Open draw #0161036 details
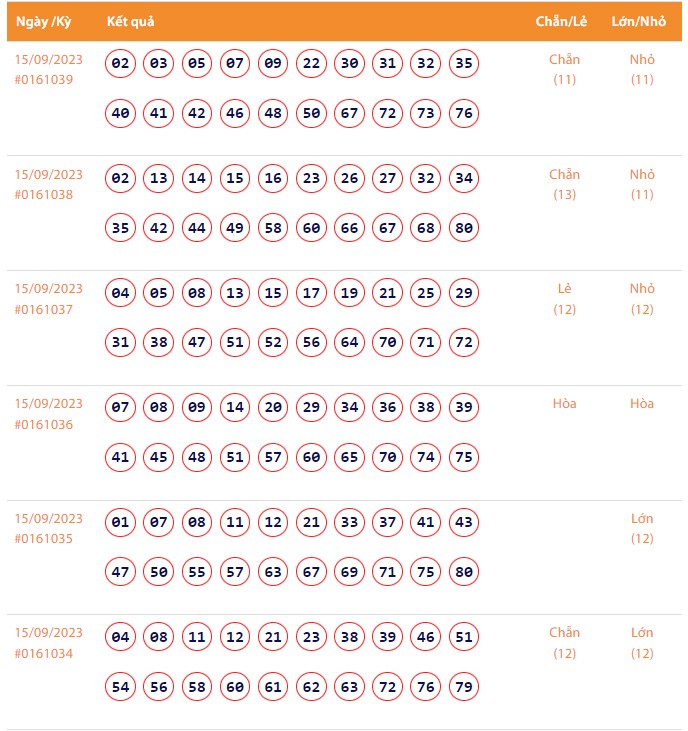 pos(44,425)
